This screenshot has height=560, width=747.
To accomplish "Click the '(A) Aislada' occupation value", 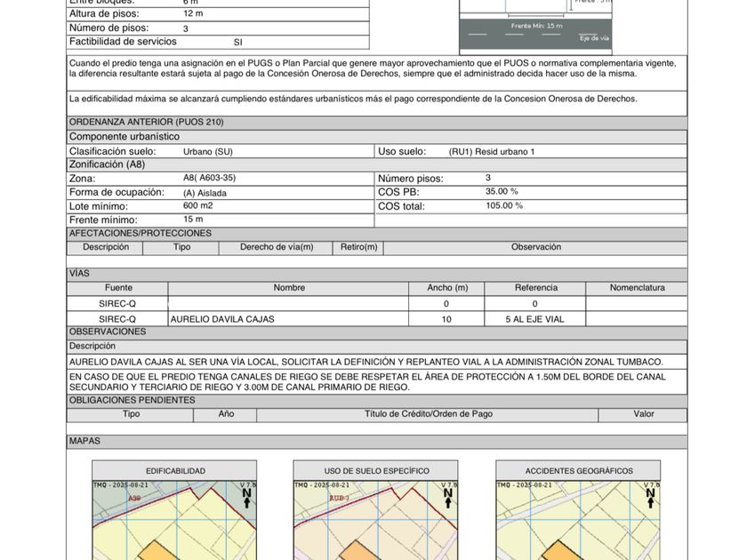I will [205, 193].
